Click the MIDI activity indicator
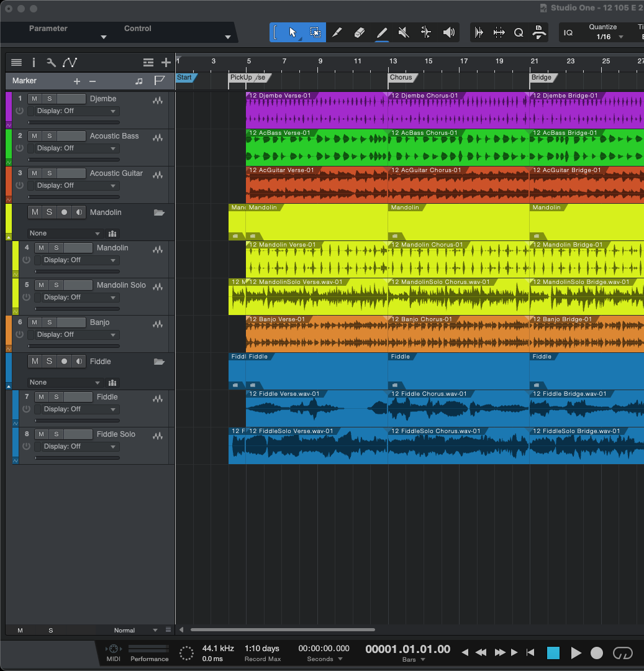644x671 pixels. (113, 654)
